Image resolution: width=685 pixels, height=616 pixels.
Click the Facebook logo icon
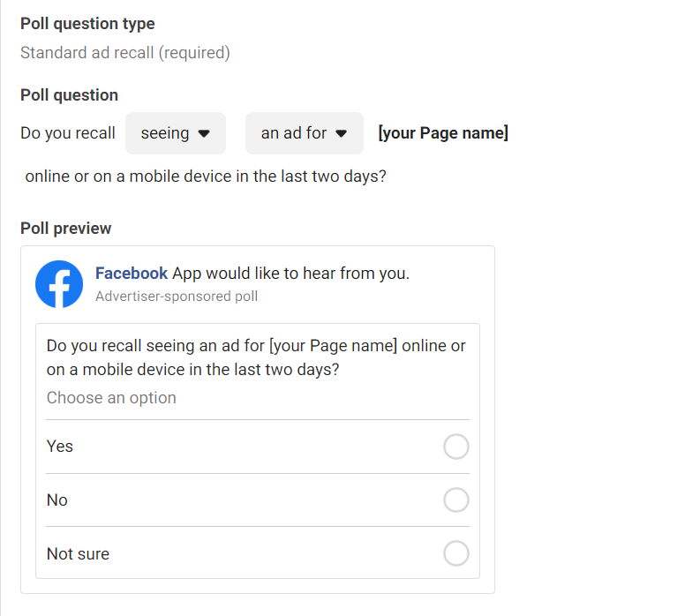[x=59, y=284]
